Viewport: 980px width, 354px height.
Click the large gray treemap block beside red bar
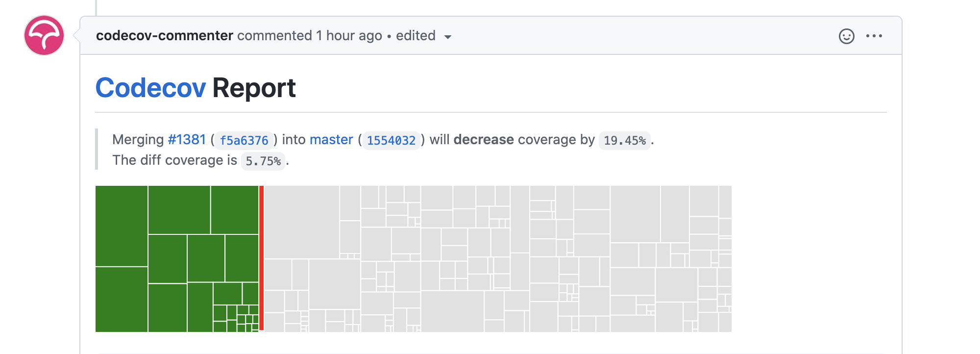(302, 222)
